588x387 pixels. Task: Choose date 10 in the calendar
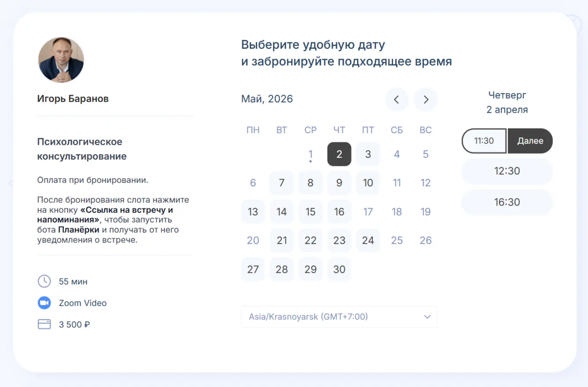point(368,183)
